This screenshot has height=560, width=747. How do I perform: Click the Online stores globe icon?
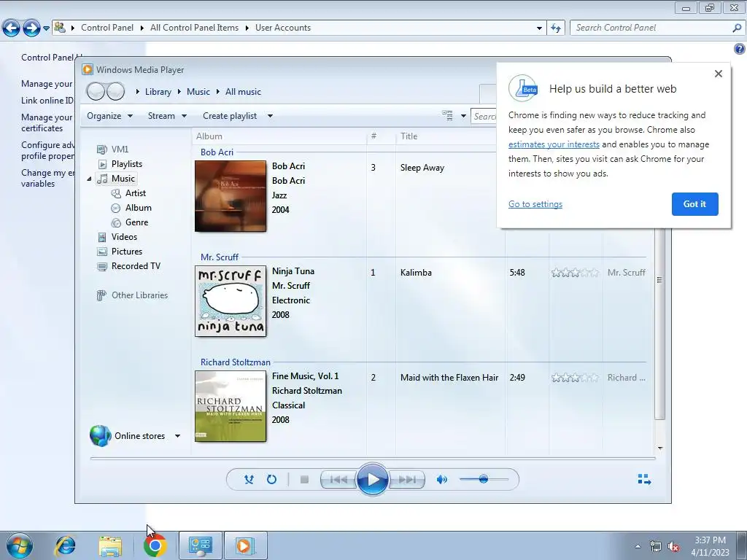coord(101,436)
